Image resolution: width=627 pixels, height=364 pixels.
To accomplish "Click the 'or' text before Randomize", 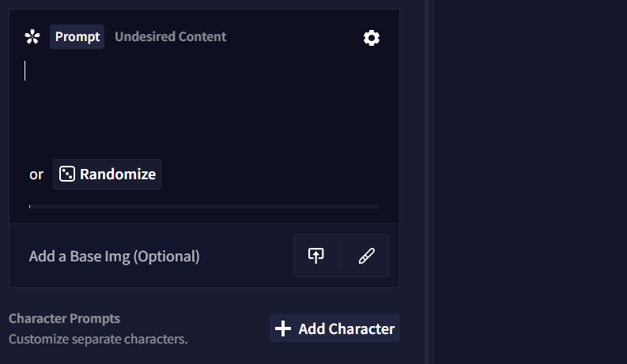I will pos(36,174).
